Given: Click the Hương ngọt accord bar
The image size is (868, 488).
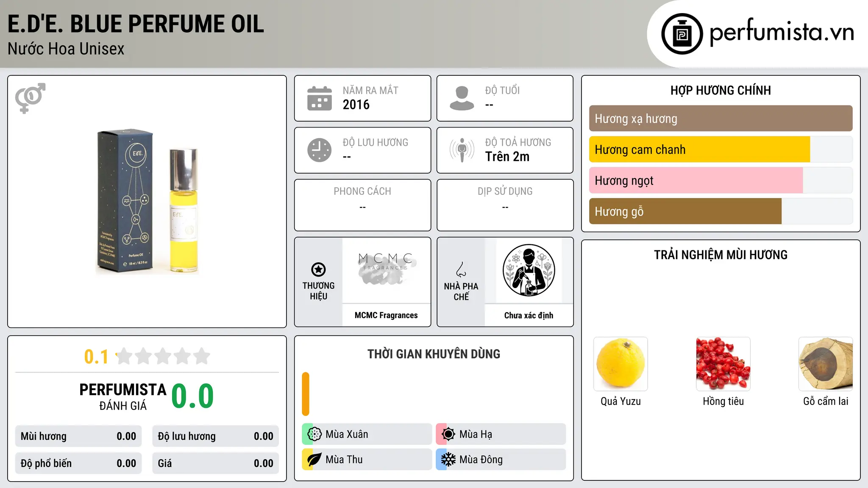Looking at the screenshot, I should [721, 180].
